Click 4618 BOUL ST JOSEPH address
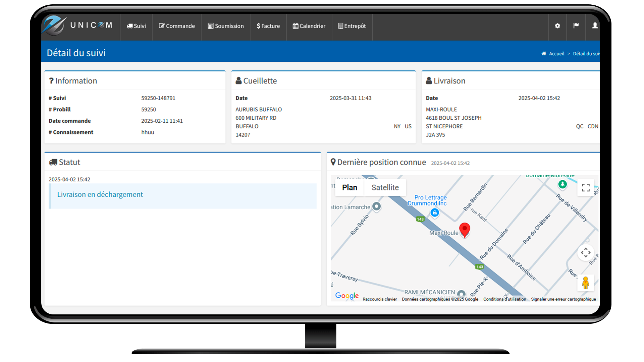Image resolution: width=644 pixels, height=362 pixels. coord(453,118)
